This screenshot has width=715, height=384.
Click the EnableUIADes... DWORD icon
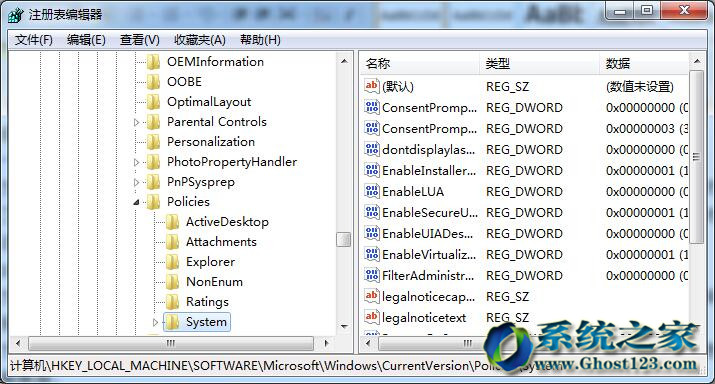(x=372, y=233)
